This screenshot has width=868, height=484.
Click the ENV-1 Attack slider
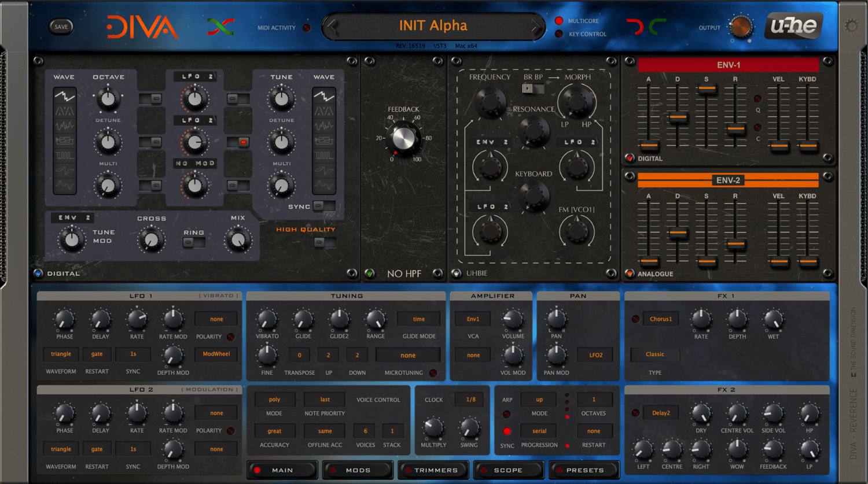(649, 146)
